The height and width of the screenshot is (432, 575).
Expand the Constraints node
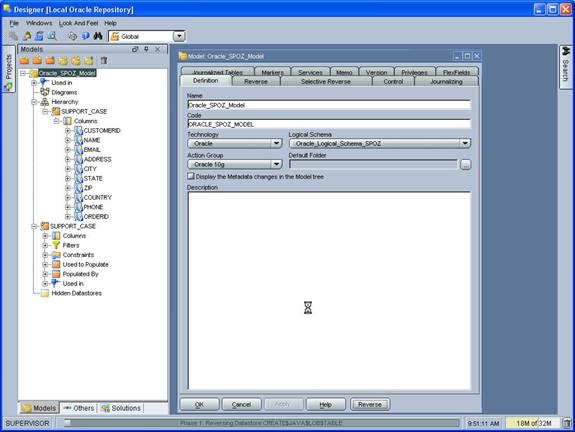pyautogui.click(x=45, y=255)
